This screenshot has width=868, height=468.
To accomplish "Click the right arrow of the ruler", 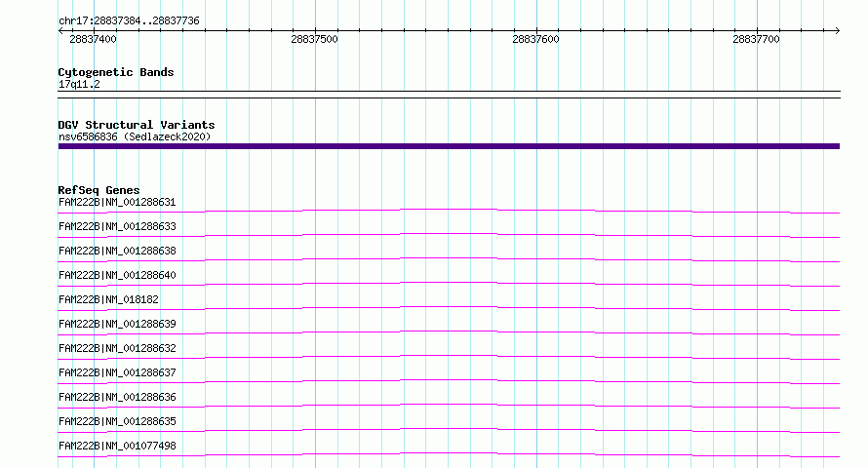I will pyautogui.click(x=837, y=31).
